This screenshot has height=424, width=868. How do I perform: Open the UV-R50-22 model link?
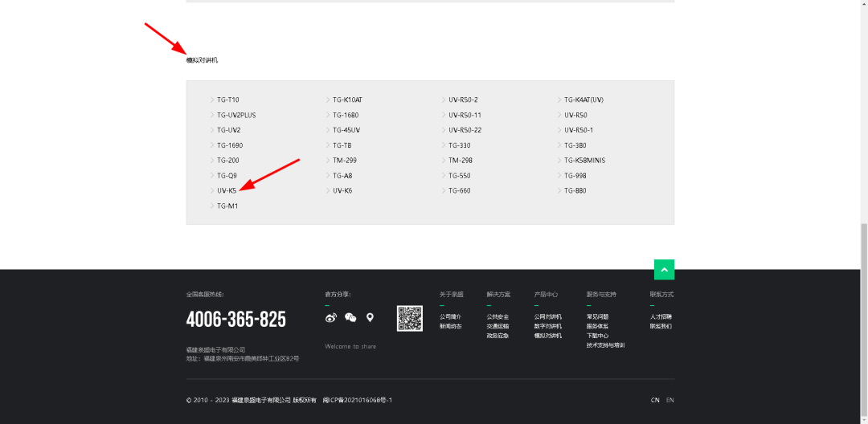coord(465,130)
